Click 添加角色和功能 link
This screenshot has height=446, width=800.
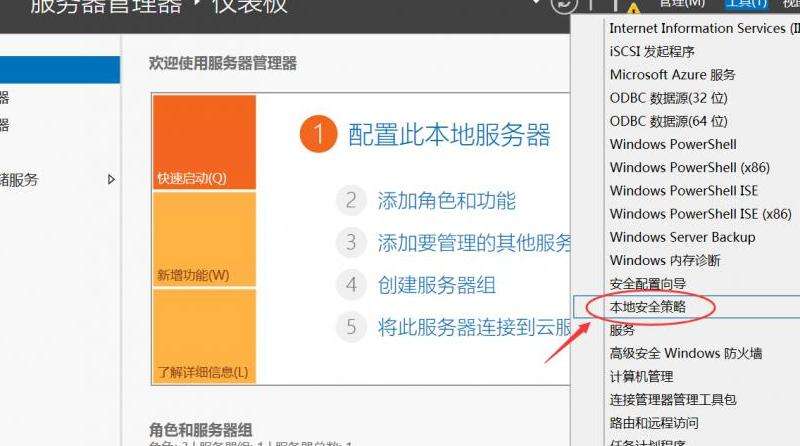[446, 201]
